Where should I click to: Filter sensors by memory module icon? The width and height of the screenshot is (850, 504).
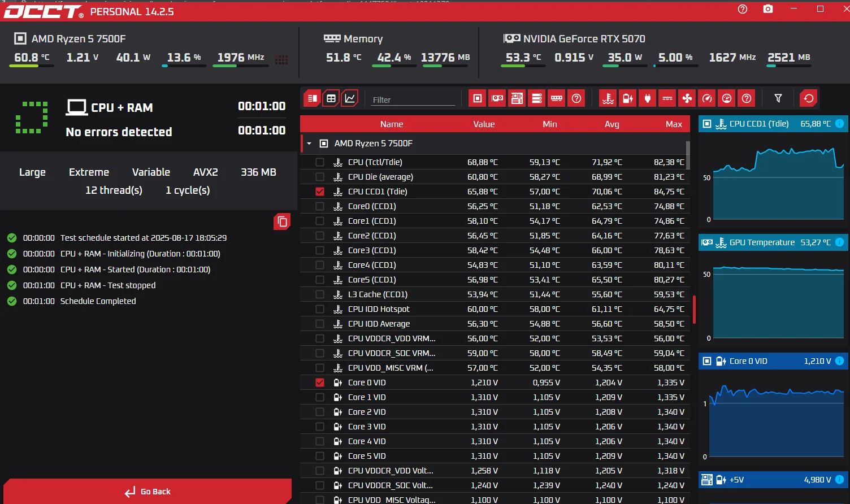tap(557, 98)
